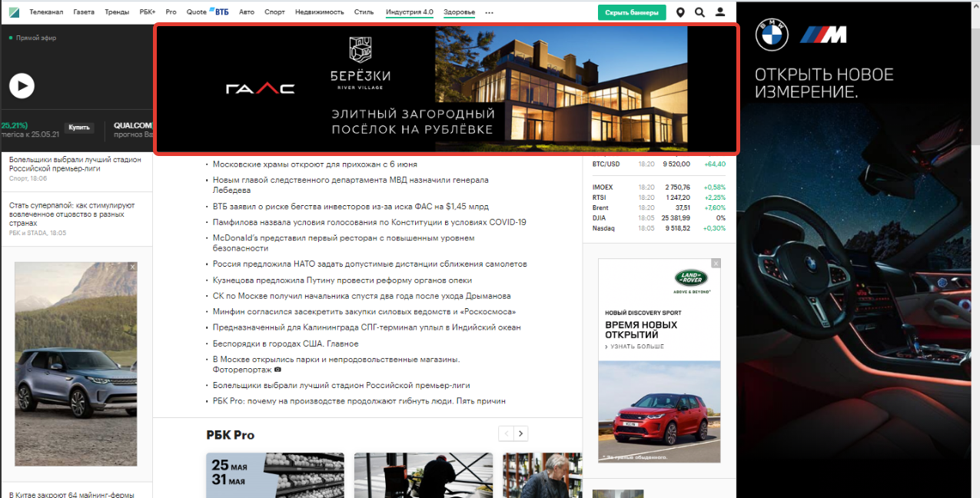
Task: Open the Индустрия 4.0 section
Action: coord(410,12)
